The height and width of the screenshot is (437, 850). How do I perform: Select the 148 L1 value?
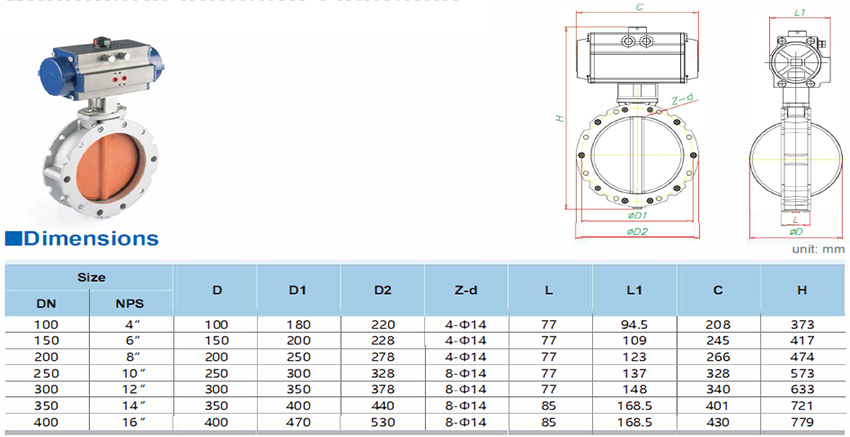pyautogui.click(x=634, y=390)
